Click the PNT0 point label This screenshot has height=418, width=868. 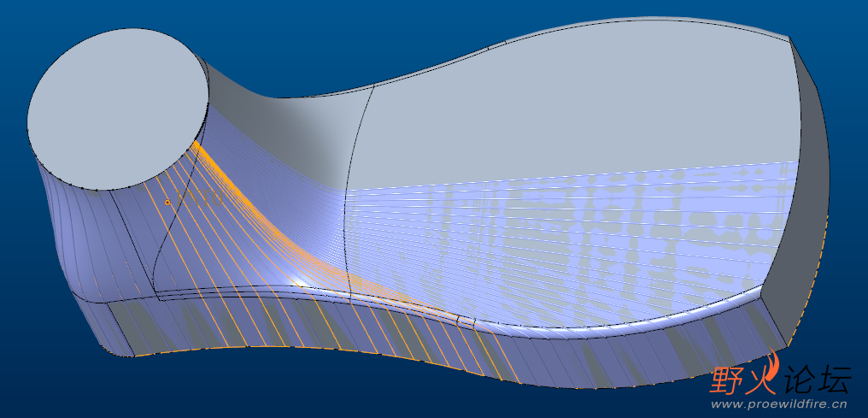[199, 199]
